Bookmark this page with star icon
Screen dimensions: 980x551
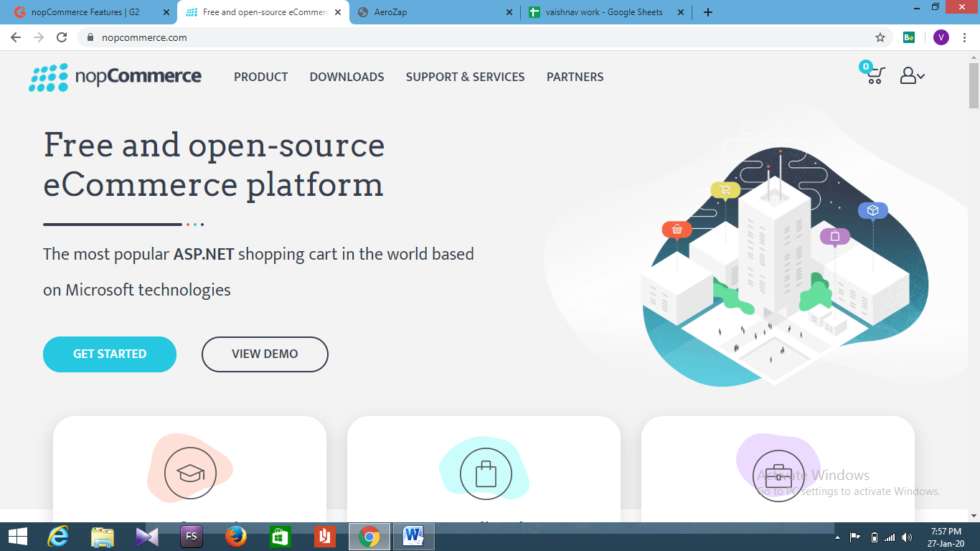tap(880, 37)
